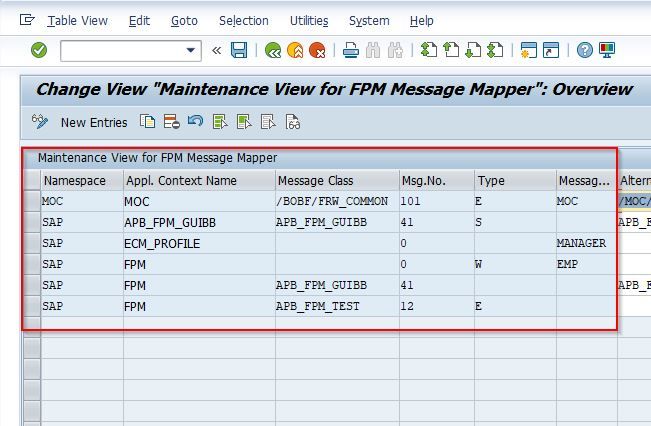Click the Customize Local Layout monitor icon
Viewport: 651px width, 426px height.
(607, 51)
